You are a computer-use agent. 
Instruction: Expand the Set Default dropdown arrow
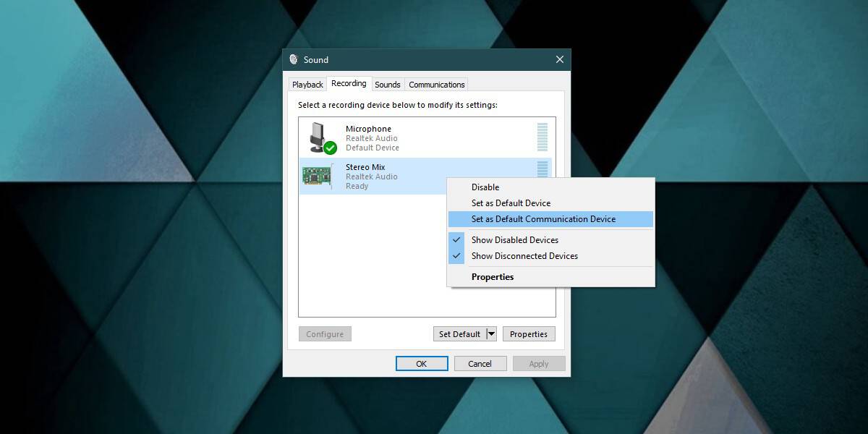(491, 334)
